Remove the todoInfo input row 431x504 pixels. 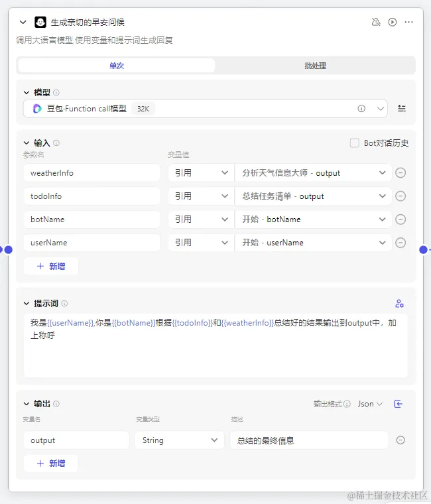(x=400, y=196)
